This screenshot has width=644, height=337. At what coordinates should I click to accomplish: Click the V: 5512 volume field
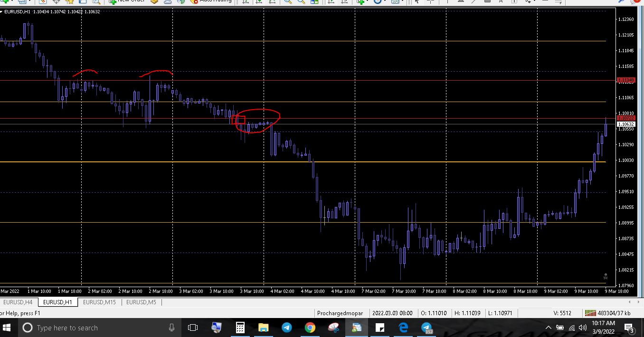click(x=562, y=313)
